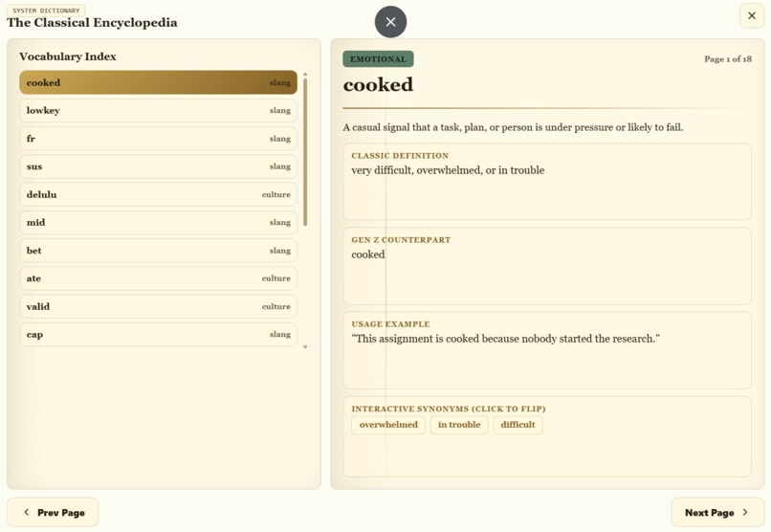This screenshot has height=532, width=771.
Task: Click 'The Classical Encyclopedia' title
Action: pos(92,23)
